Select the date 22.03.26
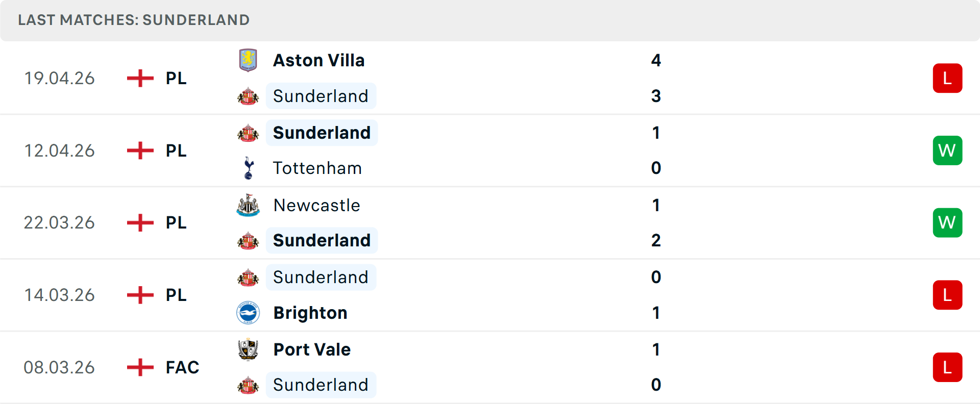The height and width of the screenshot is (404, 980). (59, 222)
